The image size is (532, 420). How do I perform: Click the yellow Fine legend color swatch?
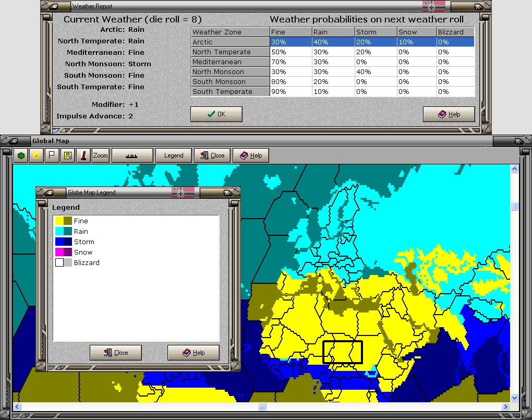coord(59,221)
